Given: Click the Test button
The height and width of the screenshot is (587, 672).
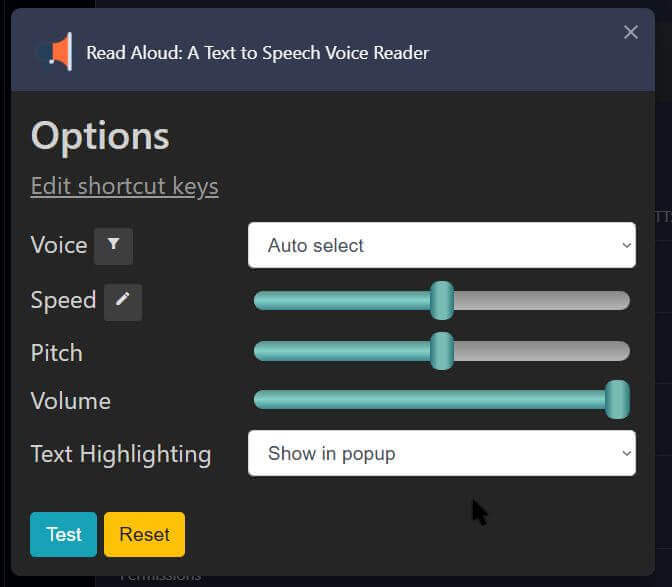Looking at the screenshot, I should click(x=63, y=534).
